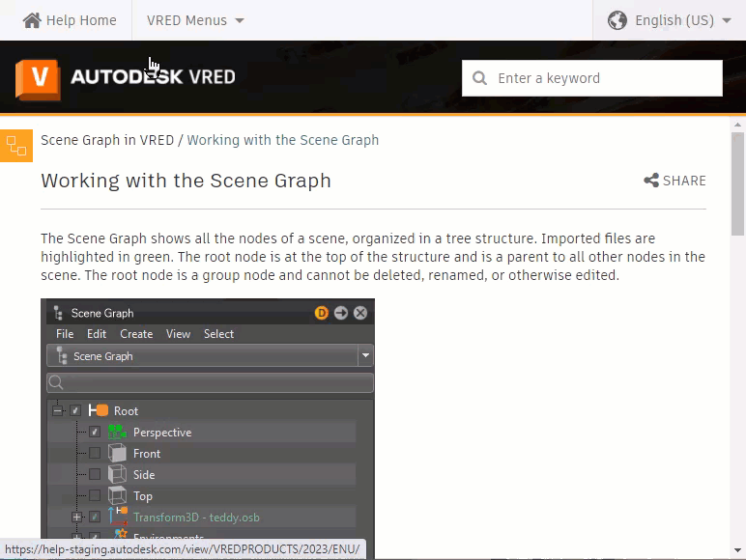
Task: Click the Scene Graph search field magnifier
Action: 56,382
